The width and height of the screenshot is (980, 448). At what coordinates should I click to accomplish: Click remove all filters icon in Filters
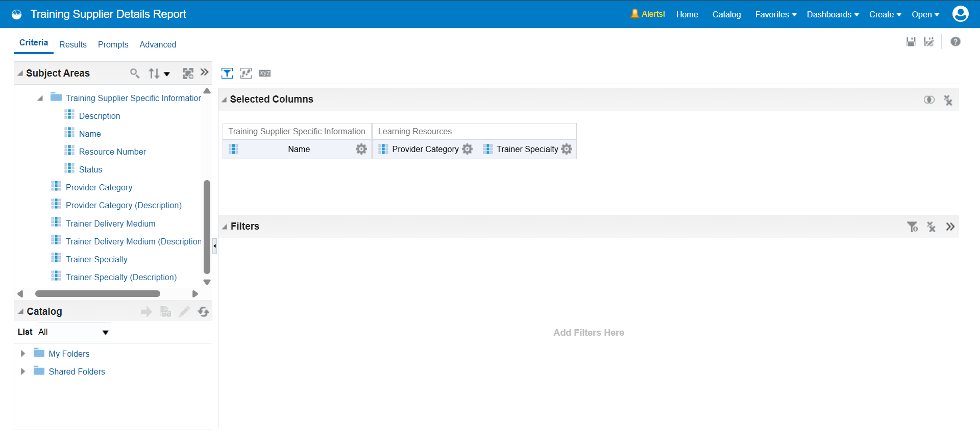coord(931,227)
